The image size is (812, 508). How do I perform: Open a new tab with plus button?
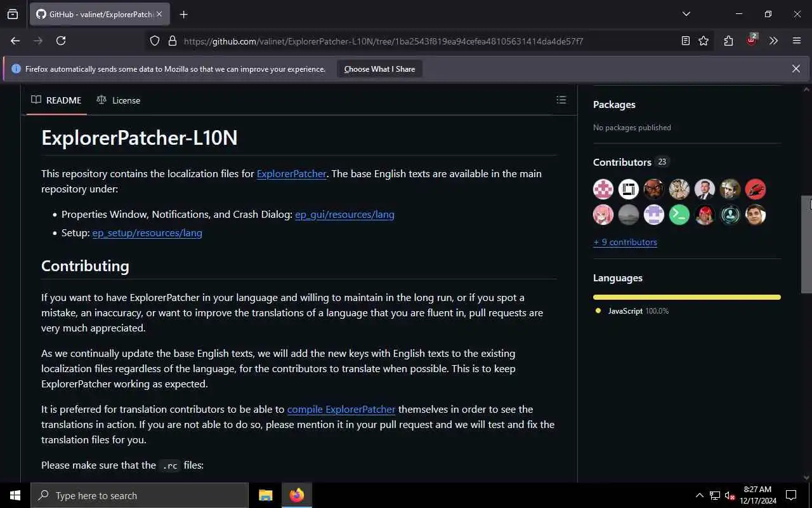pyautogui.click(x=184, y=14)
